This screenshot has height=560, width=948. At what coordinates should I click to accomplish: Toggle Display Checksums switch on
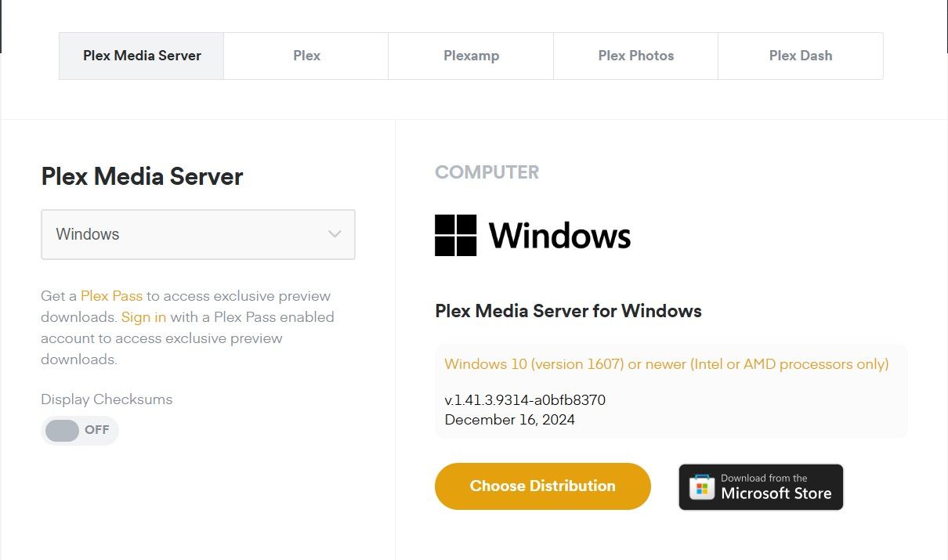click(x=79, y=430)
